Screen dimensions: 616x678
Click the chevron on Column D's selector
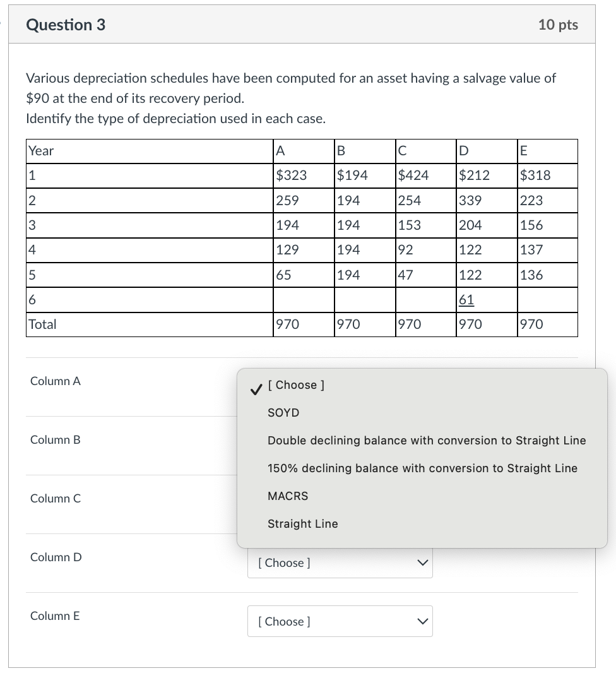(422, 562)
